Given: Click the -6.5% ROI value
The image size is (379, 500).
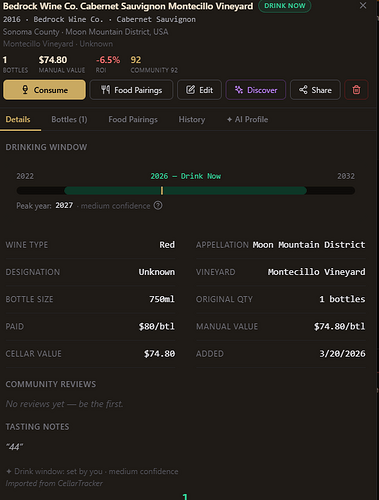Looking at the screenshot, I should pyautogui.click(x=108, y=60).
